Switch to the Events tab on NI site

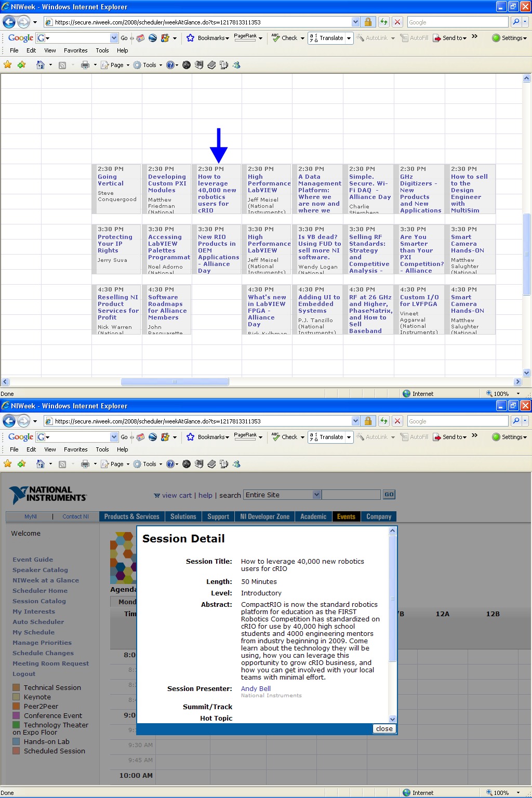point(346,516)
